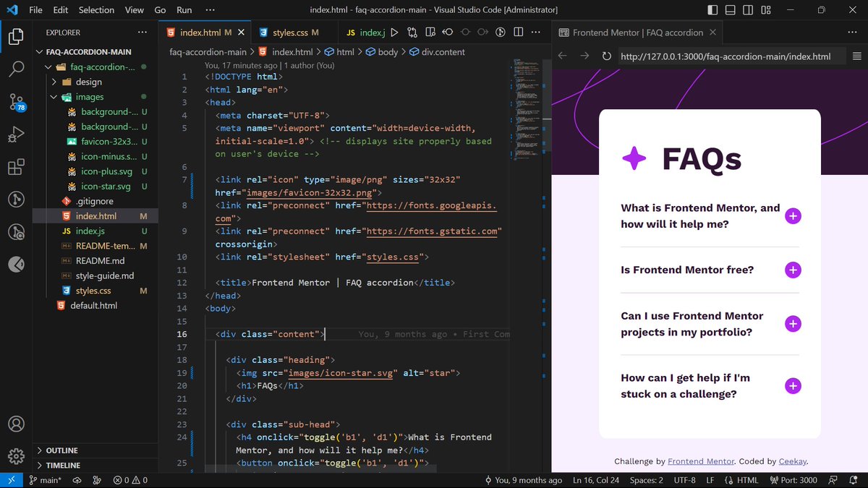Screen dimensions: 868x488
Task: Click the errors and warnings count in status bar
Action: coord(130,480)
